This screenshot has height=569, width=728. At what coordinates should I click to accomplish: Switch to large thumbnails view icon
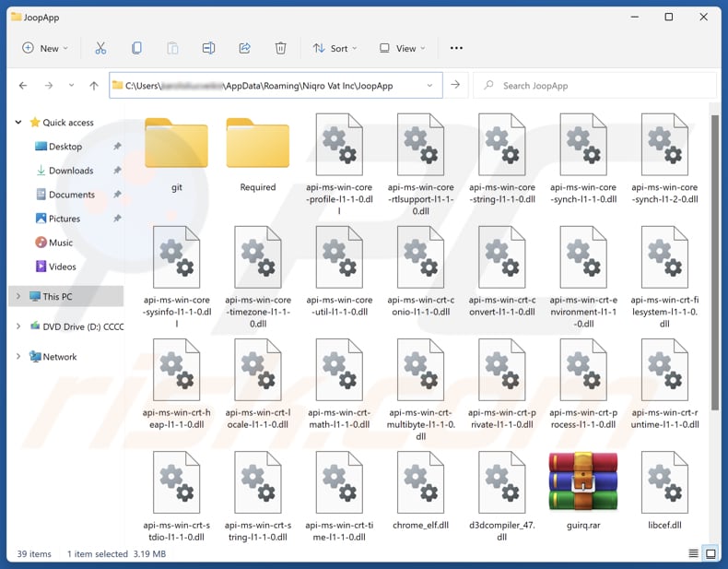point(710,553)
